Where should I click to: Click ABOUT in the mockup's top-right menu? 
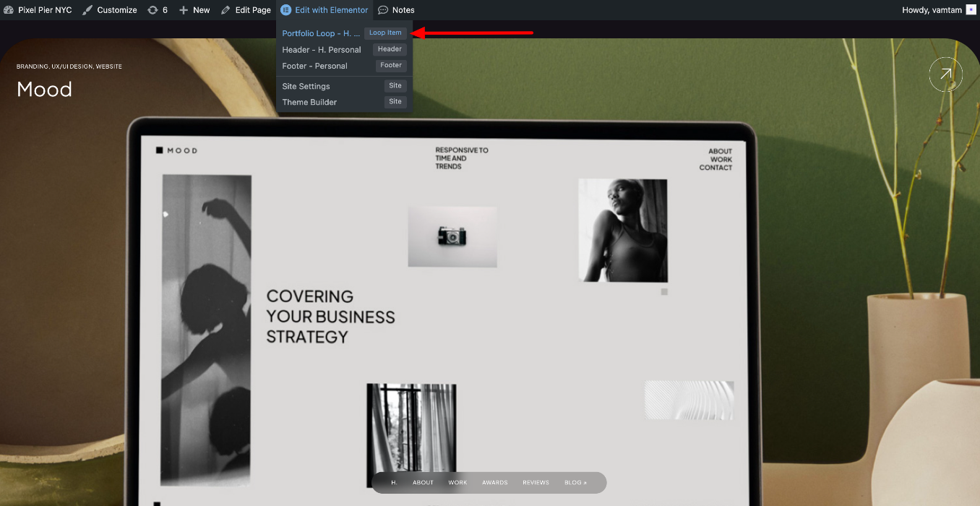click(x=721, y=152)
